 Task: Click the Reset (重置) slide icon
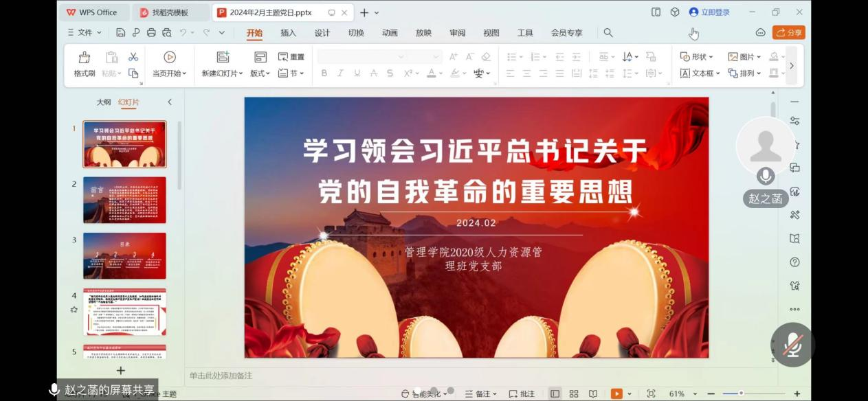click(291, 57)
